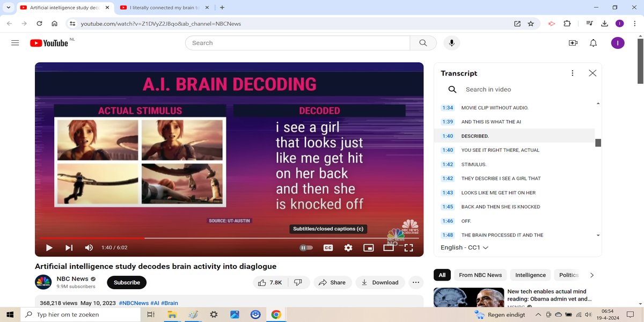Image resolution: width=644 pixels, height=322 pixels.
Task: Toggle the autoplay switch
Action: point(306,247)
